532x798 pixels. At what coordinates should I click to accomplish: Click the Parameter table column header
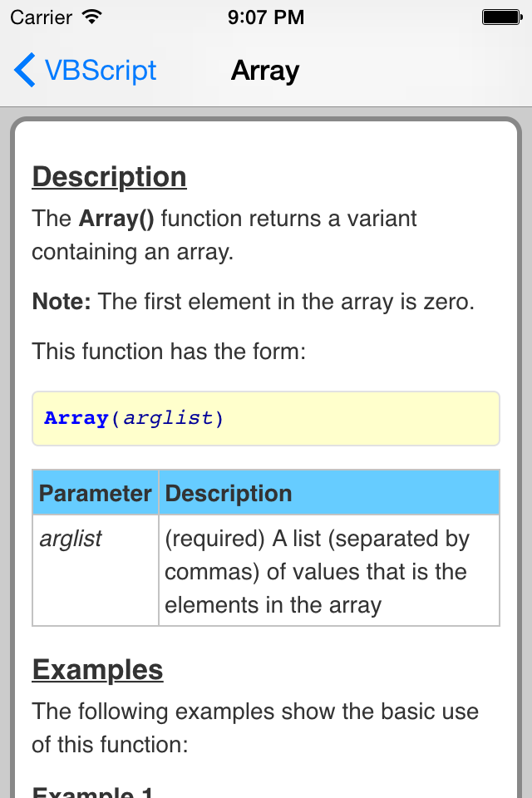pyautogui.click(x=95, y=493)
